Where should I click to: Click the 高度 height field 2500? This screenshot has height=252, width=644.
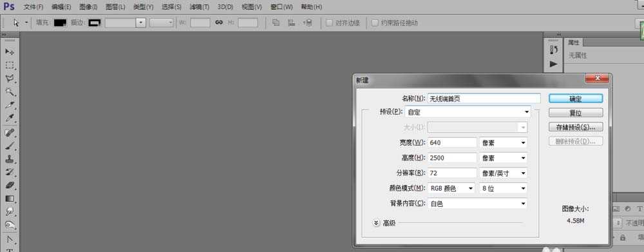(452, 158)
